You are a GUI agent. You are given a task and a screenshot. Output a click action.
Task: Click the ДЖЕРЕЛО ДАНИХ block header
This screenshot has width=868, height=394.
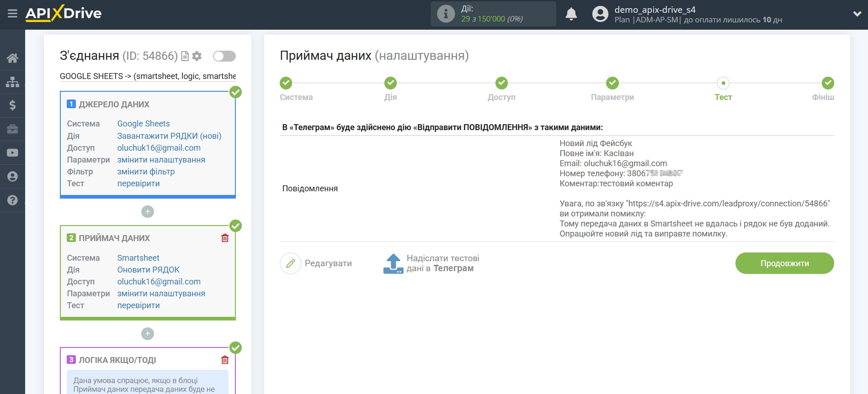[x=114, y=105]
